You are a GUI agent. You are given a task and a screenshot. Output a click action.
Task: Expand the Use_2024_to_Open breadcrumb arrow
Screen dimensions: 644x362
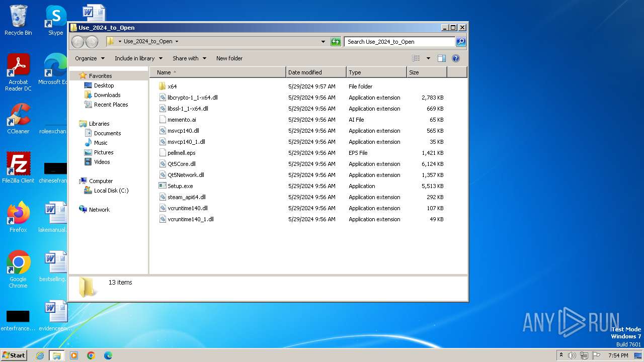177,42
